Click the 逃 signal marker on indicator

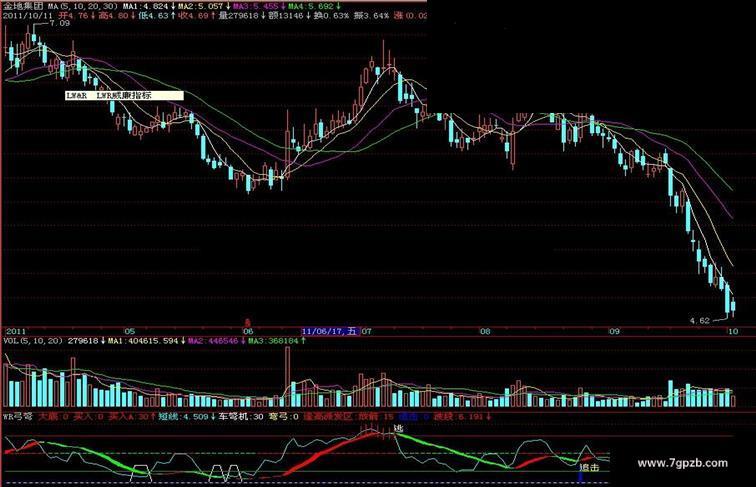click(398, 428)
